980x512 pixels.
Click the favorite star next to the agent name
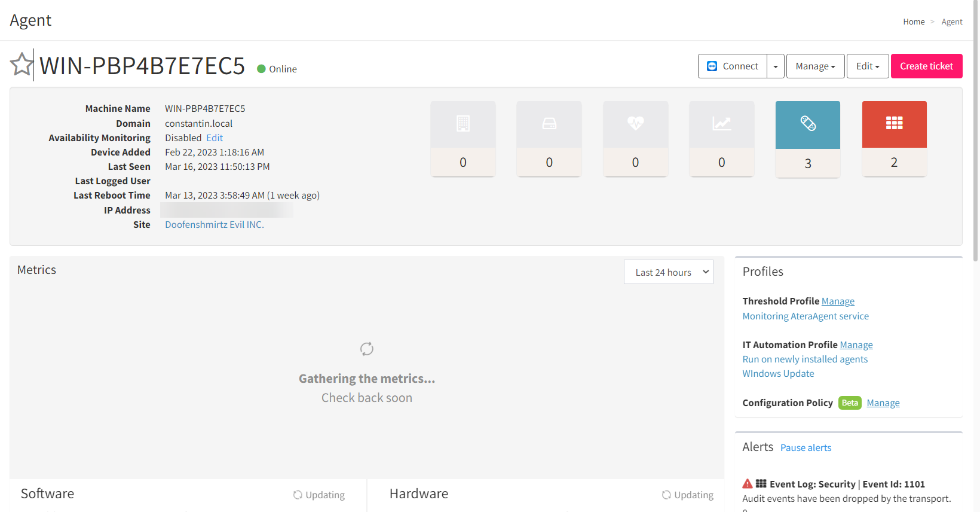(x=22, y=65)
